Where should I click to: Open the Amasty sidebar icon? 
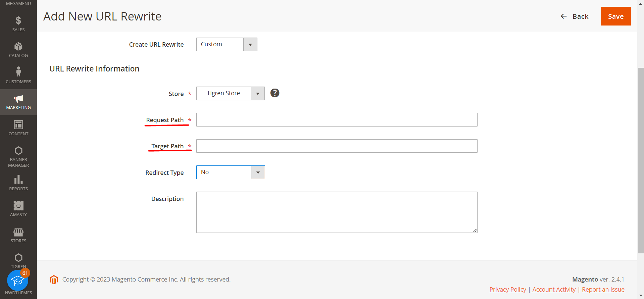(18, 206)
